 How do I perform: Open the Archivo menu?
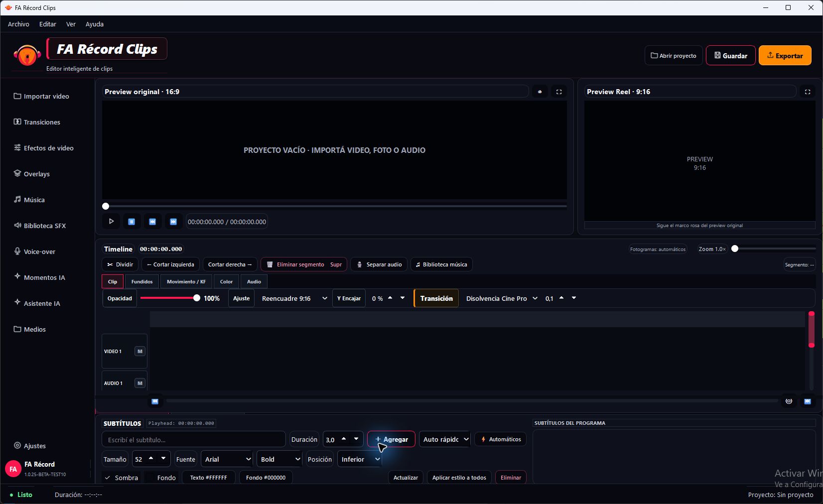pyautogui.click(x=18, y=24)
